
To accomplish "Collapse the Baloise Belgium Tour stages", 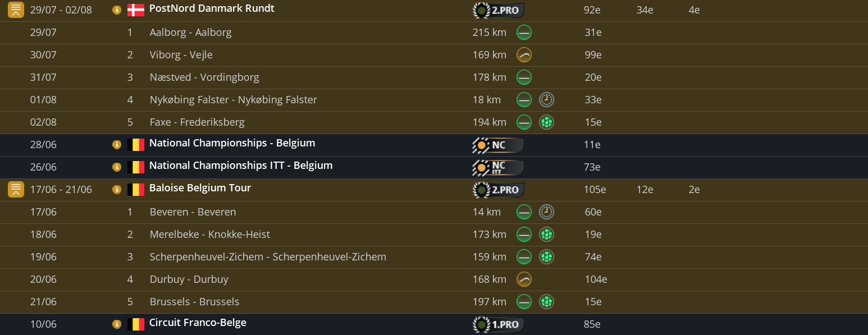I will [16, 190].
